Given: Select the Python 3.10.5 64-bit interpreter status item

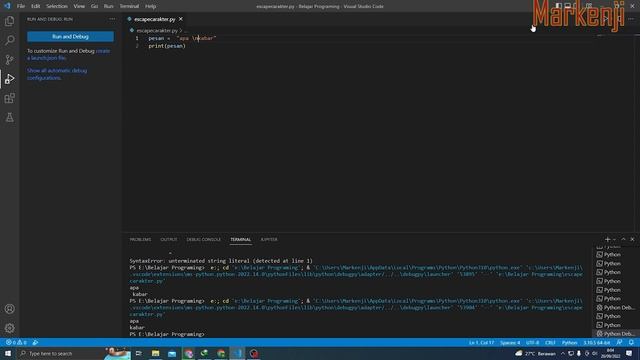Looking at the screenshot, I should [x=597, y=342].
